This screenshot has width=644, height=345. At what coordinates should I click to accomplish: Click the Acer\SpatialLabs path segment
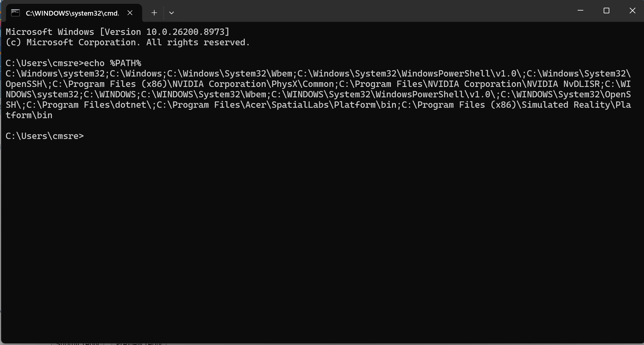tap(287, 105)
